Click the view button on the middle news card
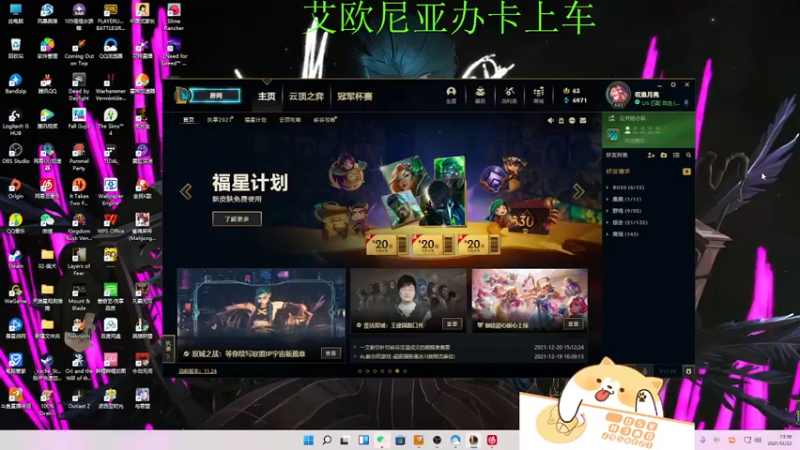800x450 pixels. click(x=452, y=324)
